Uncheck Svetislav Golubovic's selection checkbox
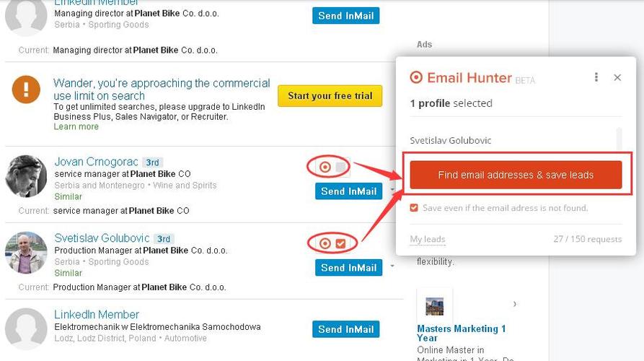The width and height of the screenshot is (644, 361). 340,243
